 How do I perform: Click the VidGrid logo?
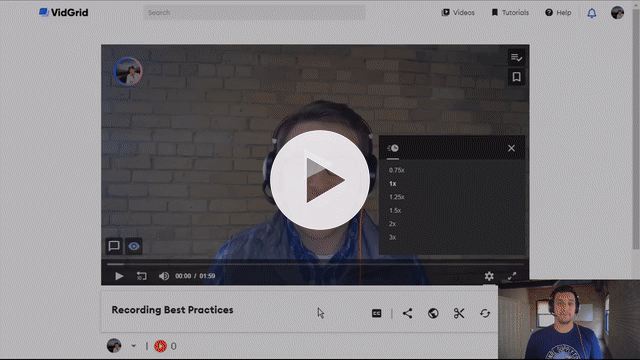click(64, 13)
